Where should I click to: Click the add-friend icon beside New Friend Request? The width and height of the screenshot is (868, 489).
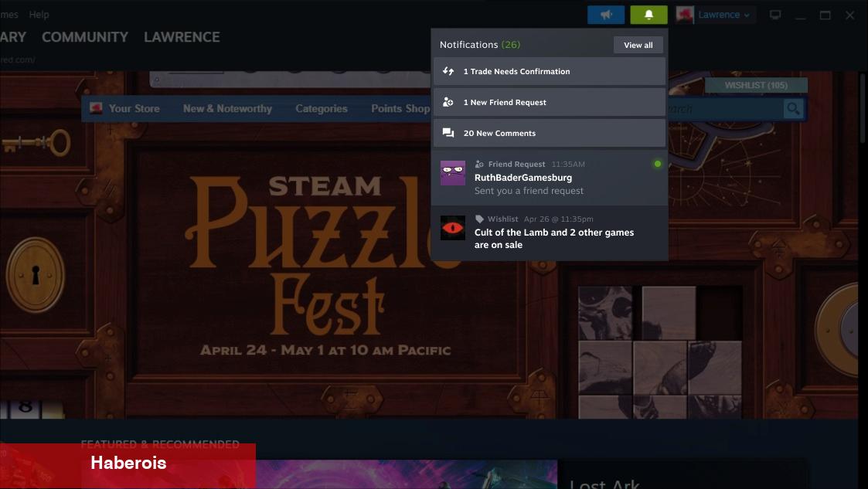pos(448,102)
